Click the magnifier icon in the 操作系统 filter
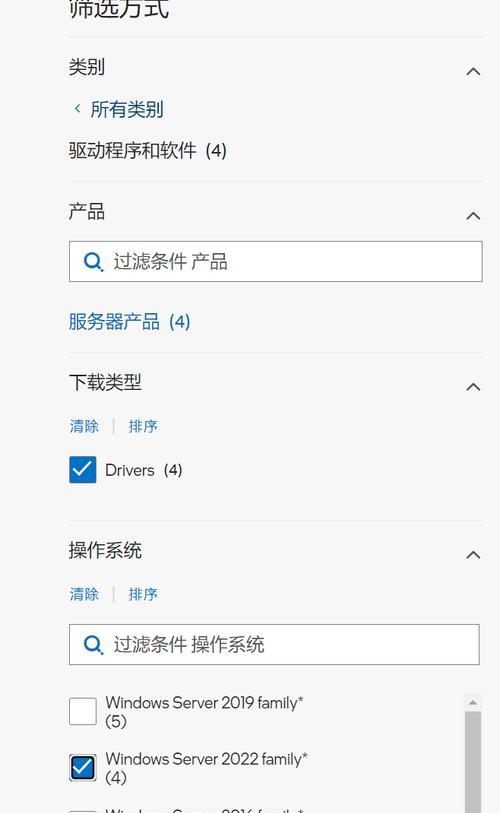The image size is (500, 813). 93,644
